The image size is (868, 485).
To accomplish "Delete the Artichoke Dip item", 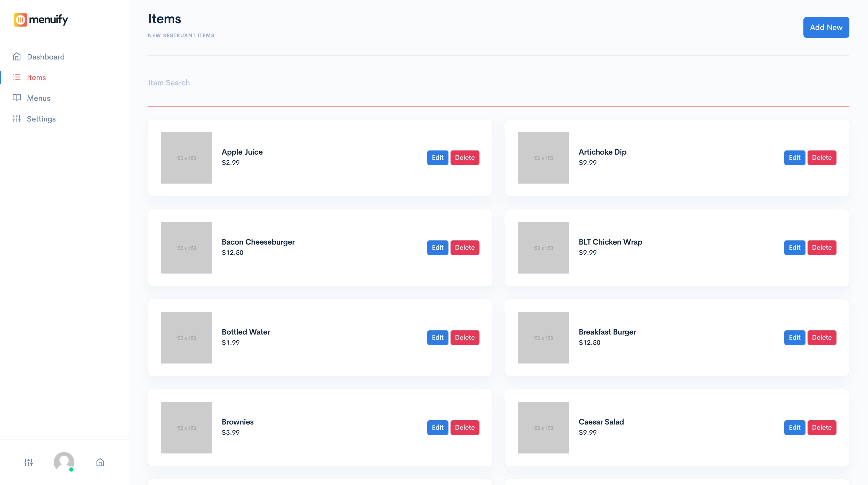I will [822, 157].
